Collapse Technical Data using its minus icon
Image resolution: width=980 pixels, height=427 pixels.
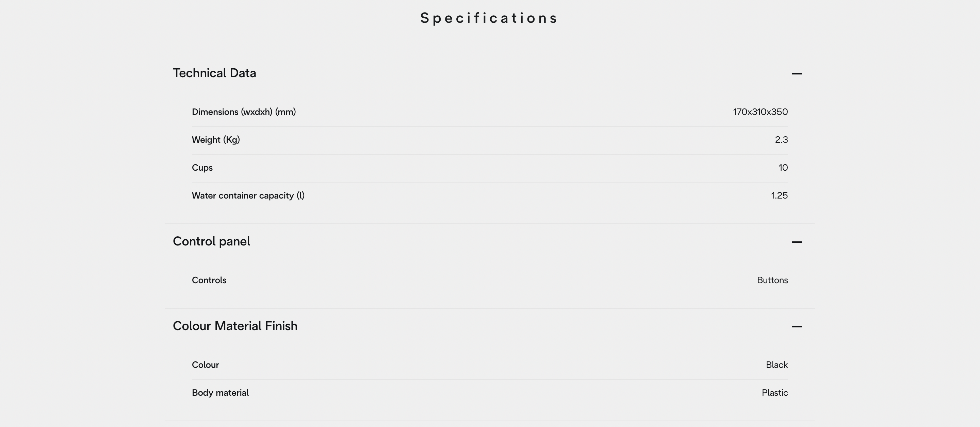(x=797, y=73)
